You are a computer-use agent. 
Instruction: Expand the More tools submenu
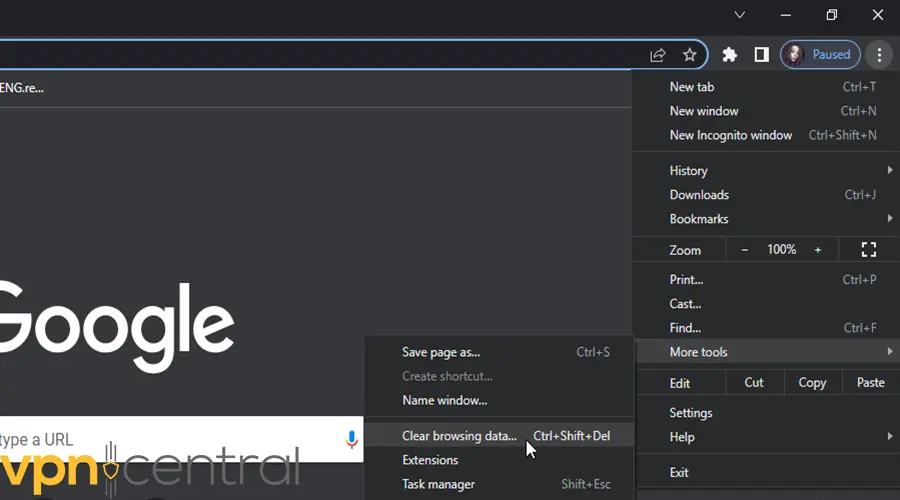766,352
